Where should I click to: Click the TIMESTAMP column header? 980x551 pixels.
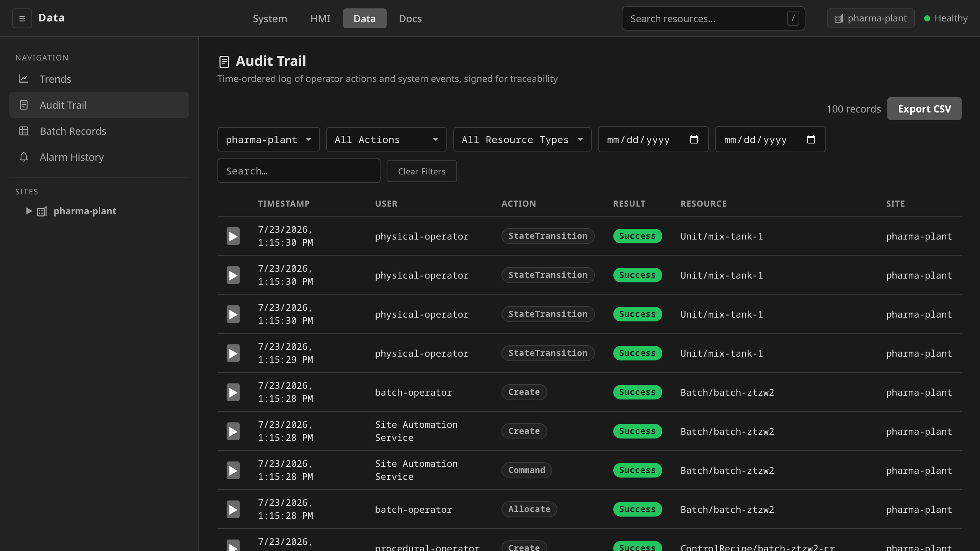point(284,204)
